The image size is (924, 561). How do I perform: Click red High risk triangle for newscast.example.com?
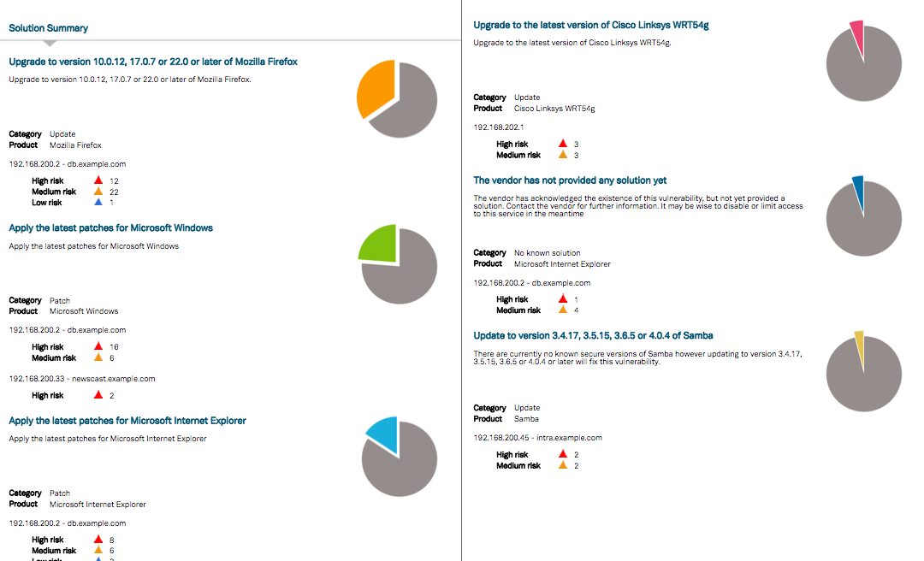[98, 395]
